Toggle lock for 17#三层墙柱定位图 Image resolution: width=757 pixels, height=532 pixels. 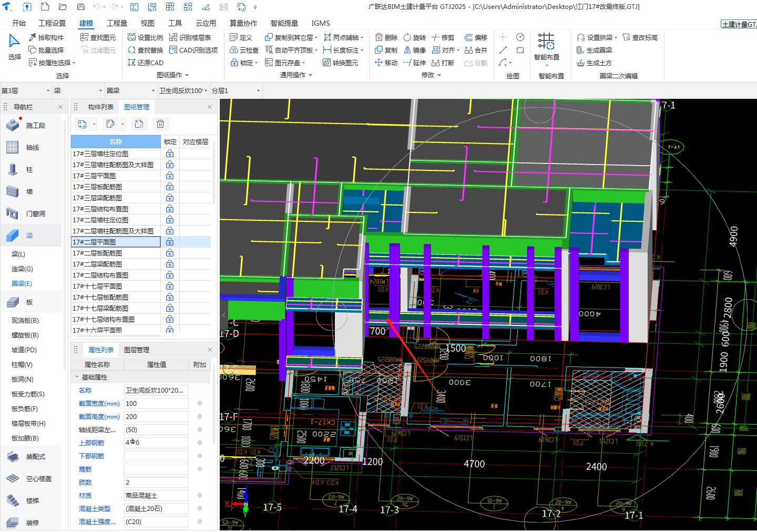(170, 154)
